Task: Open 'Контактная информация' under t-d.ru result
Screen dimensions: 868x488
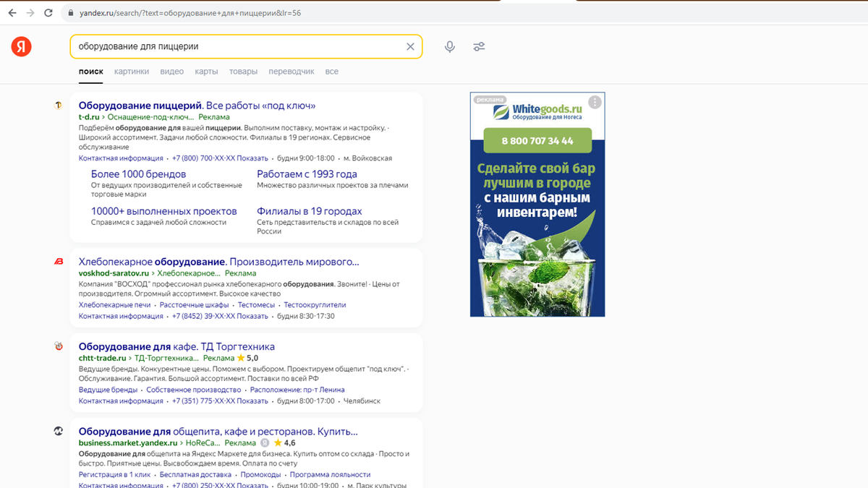Action: point(121,158)
